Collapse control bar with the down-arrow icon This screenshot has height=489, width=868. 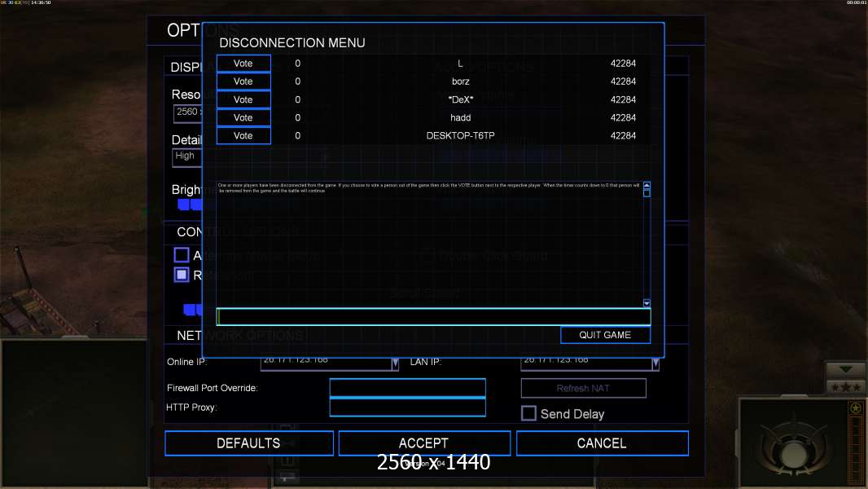click(x=846, y=369)
